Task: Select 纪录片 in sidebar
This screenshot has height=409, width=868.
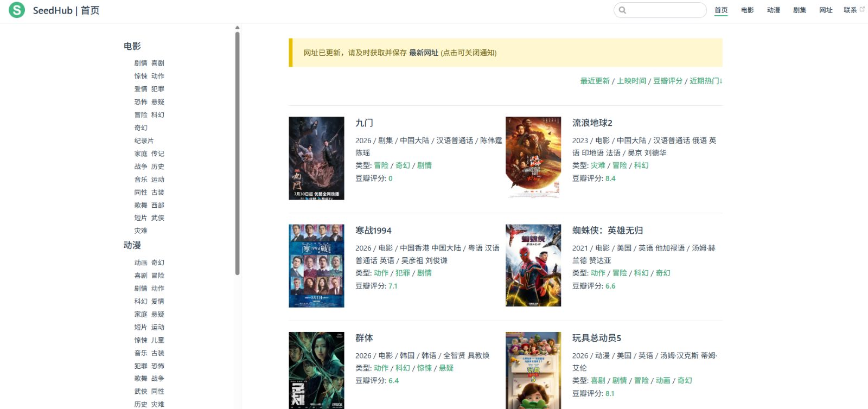Action: (144, 140)
